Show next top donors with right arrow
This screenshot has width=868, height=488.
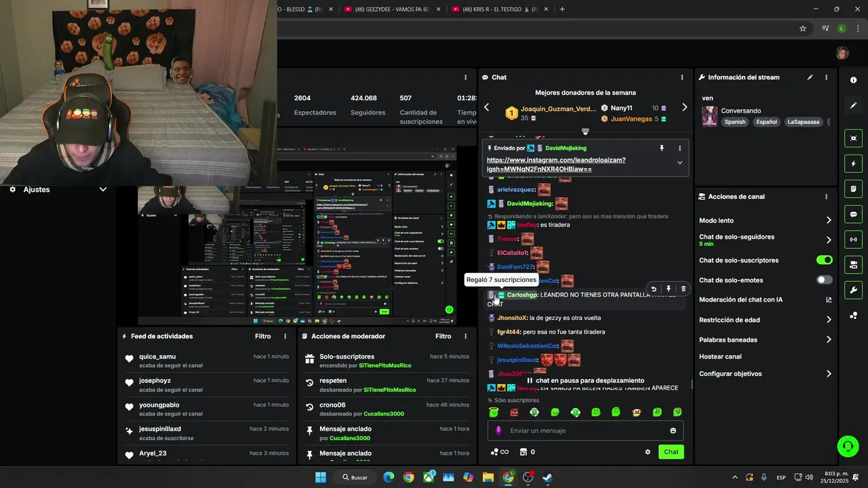point(684,107)
